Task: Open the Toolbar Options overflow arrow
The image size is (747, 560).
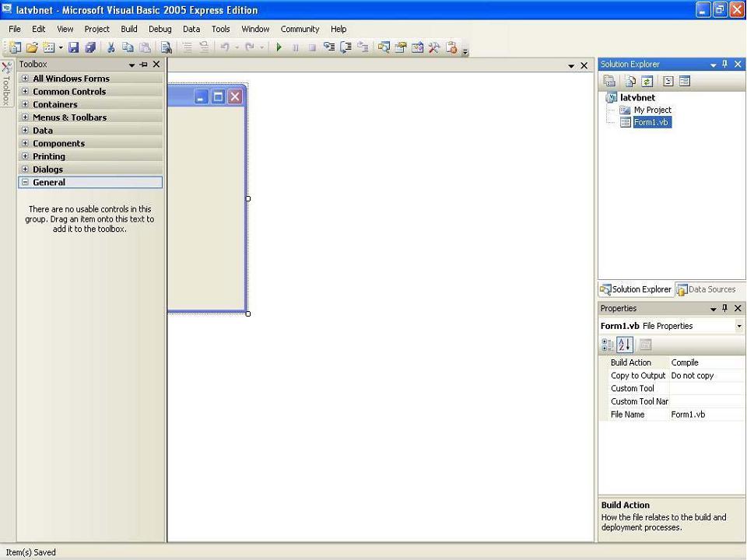Action: tap(465, 51)
